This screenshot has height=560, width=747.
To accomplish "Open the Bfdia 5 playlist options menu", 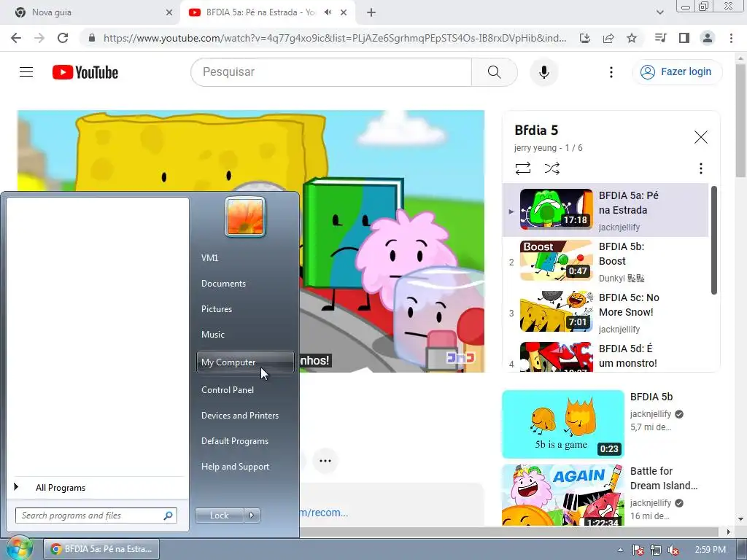I will pos(700,168).
